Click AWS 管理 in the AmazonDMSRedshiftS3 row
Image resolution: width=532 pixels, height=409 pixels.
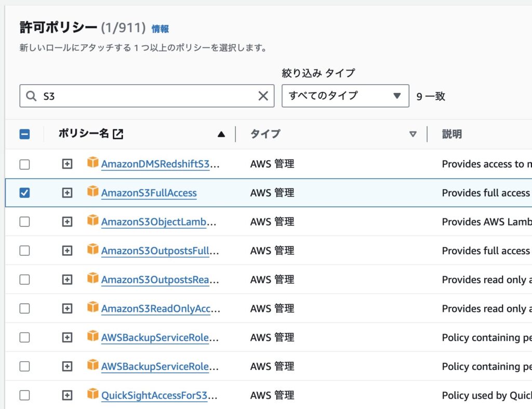pyautogui.click(x=272, y=164)
